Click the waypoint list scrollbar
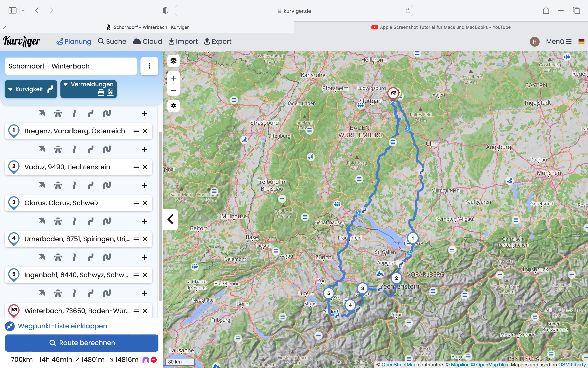Image resolution: width=588 pixels, height=368 pixels. click(x=160, y=216)
